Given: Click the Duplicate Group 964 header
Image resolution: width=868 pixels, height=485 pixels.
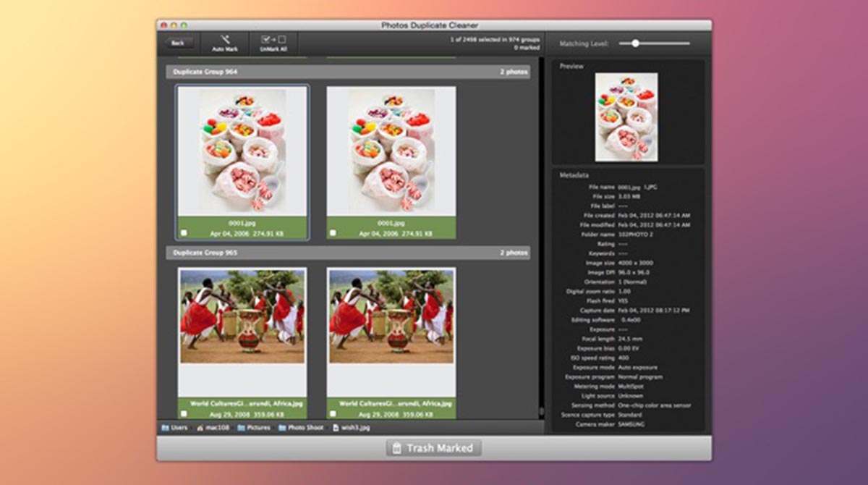Looking at the screenshot, I should click(x=348, y=72).
